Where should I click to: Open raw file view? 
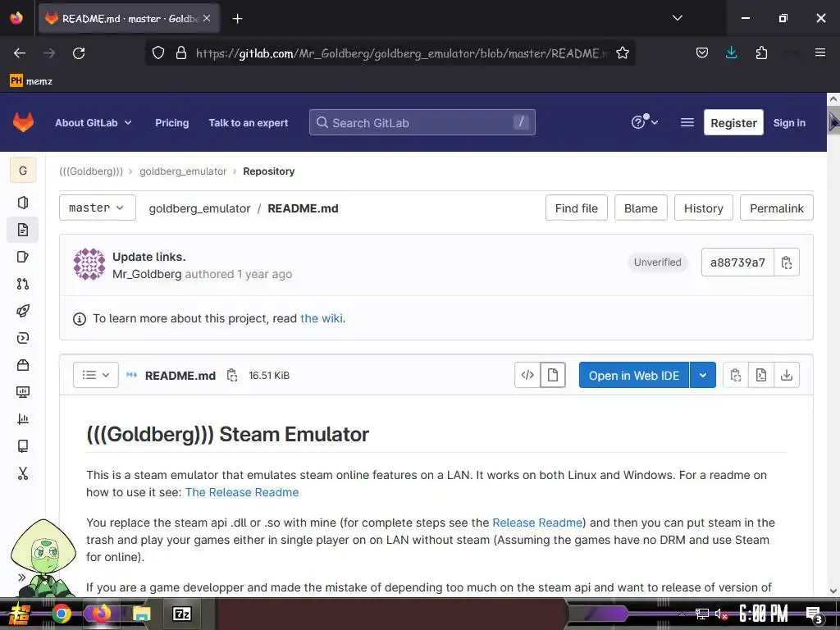click(x=760, y=375)
